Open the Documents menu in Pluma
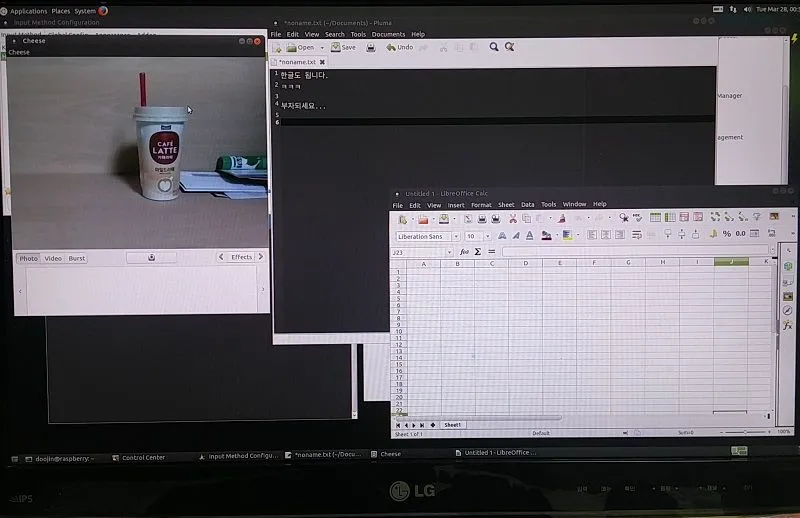Viewport: 800px width, 518px height. coord(388,34)
